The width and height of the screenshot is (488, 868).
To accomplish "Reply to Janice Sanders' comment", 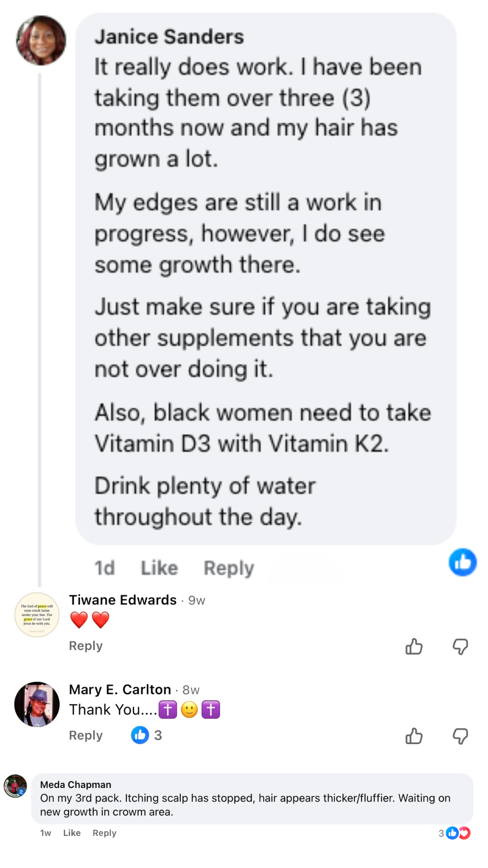I will click(229, 568).
